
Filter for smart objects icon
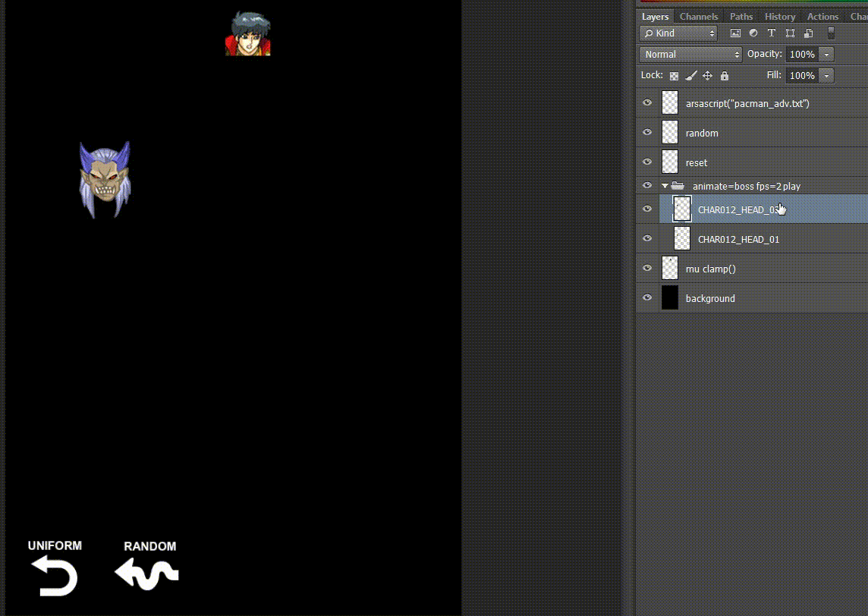coord(808,33)
